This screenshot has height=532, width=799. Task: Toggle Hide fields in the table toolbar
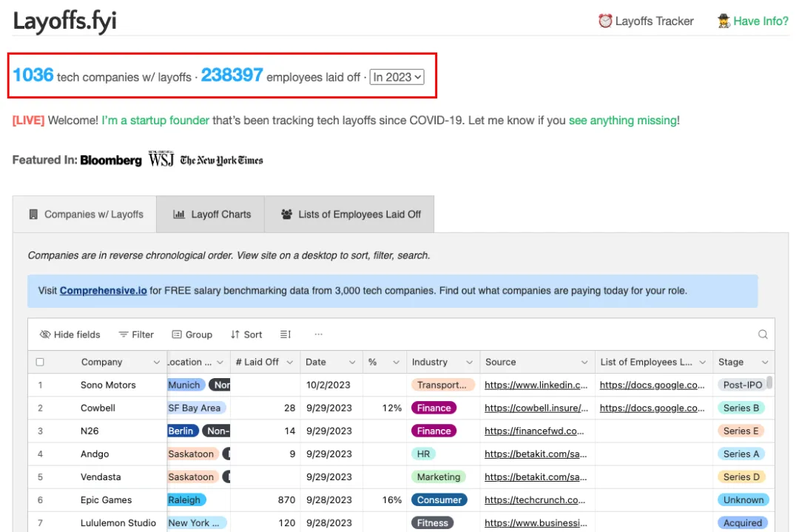pyautogui.click(x=70, y=334)
